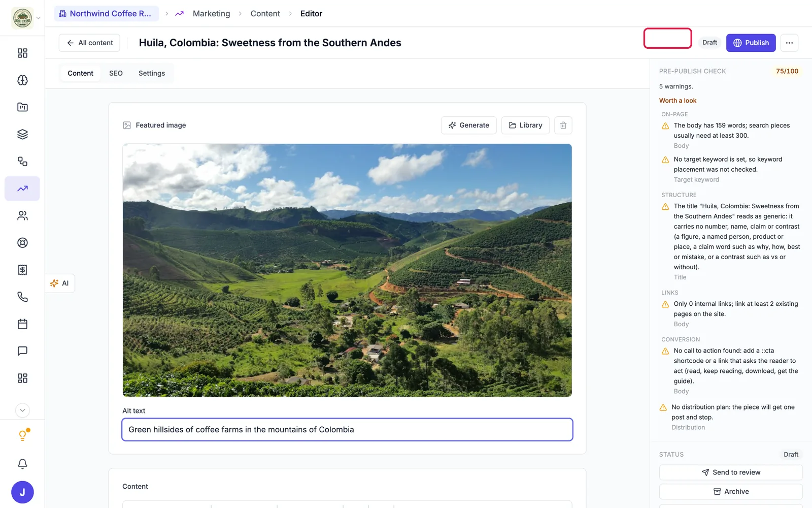
Task: Click the generic title warning
Action: point(731,241)
